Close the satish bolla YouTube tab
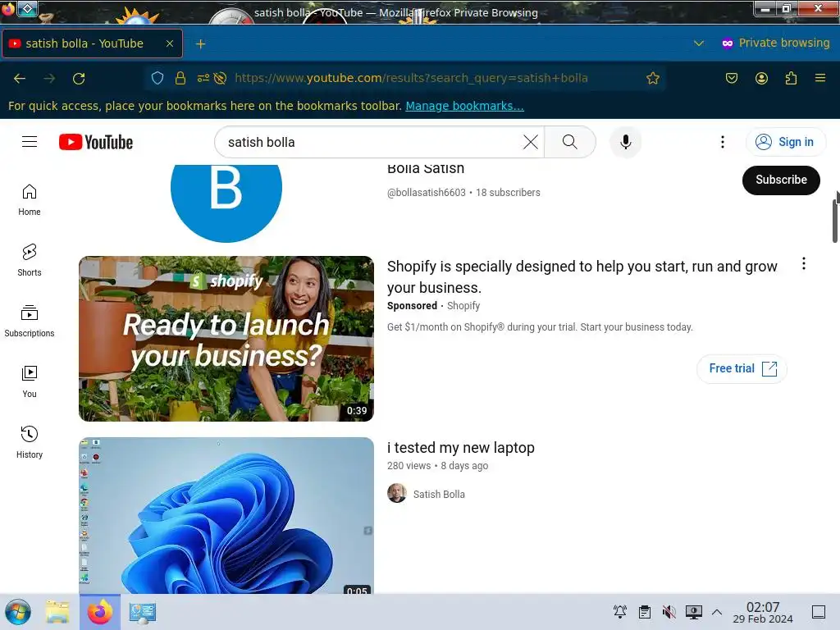The image size is (840, 630). [169, 43]
